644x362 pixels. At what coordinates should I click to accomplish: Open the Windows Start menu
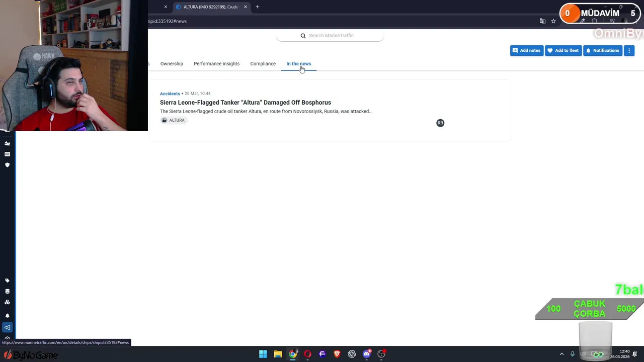(263, 354)
